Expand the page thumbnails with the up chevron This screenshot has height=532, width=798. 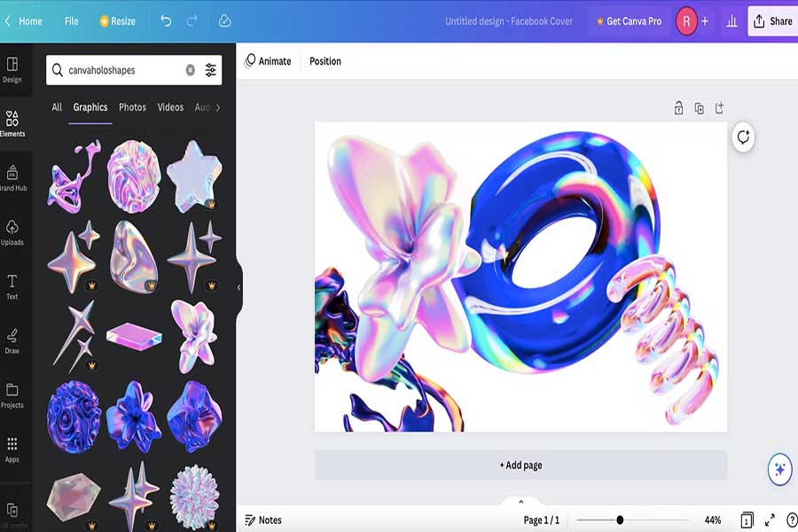pyautogui.click(x=520, y=502)
